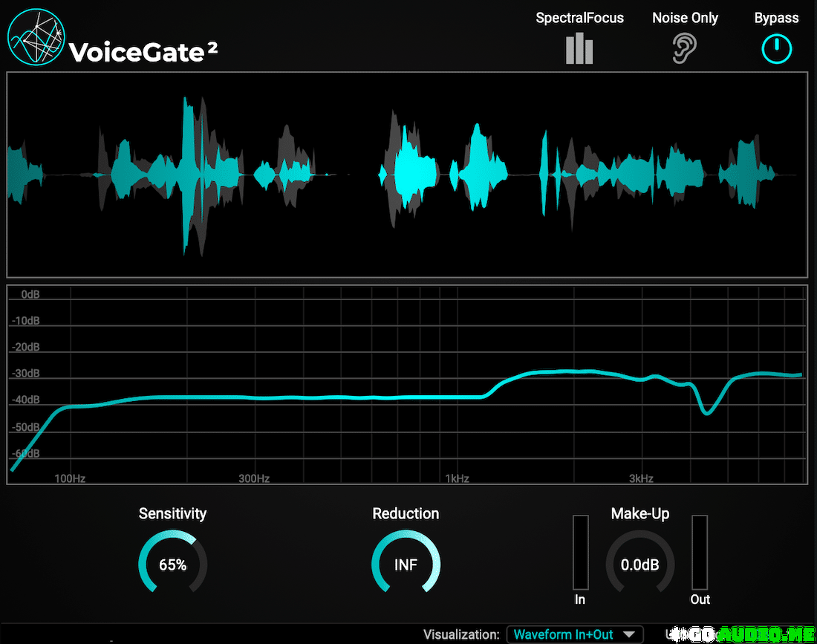Click the VoiceGate 2 logo icon
The image size is (817, 644).
36,37
